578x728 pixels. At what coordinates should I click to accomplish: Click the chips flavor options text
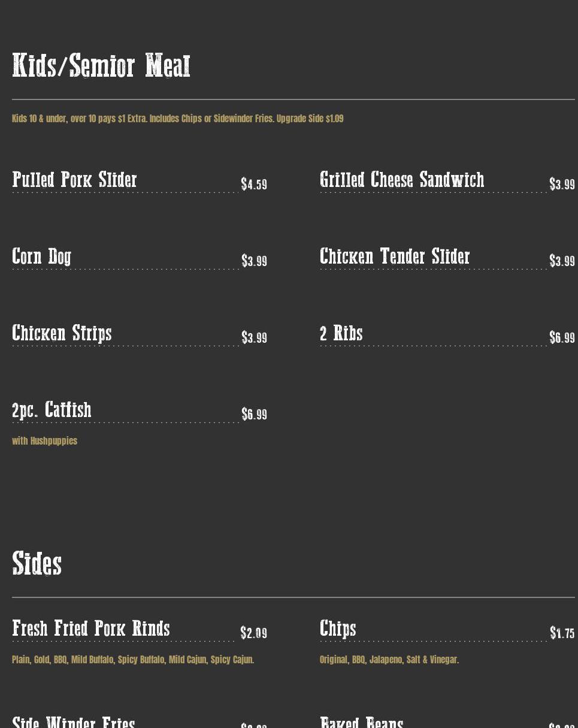coord(389,660)
